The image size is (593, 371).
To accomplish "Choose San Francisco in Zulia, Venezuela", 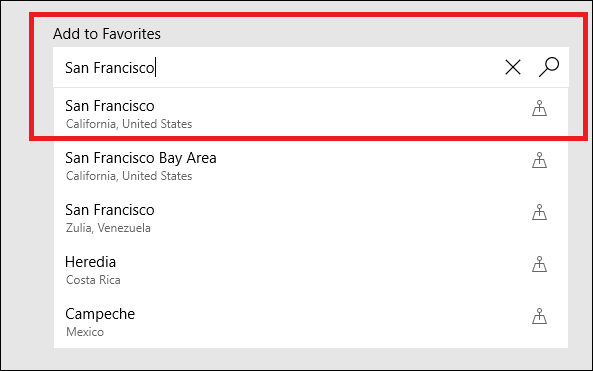I will click(x=310, y=218).
